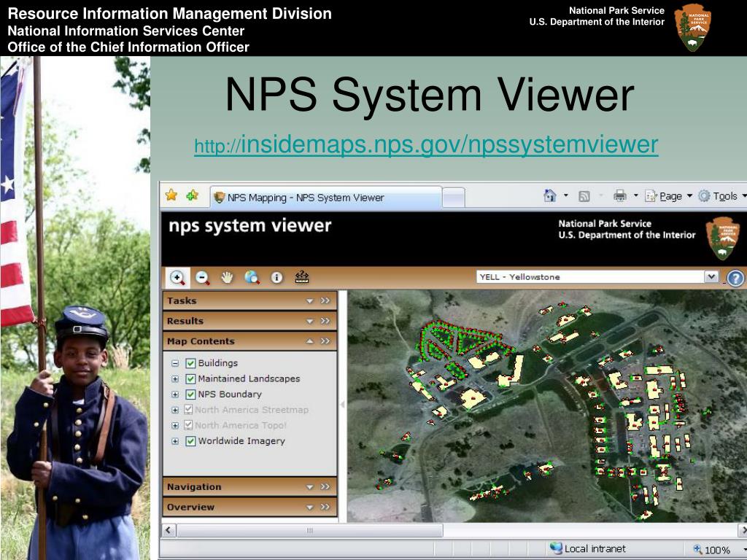Screen dimensions: 747x560
Task: Expand the Results panel arrow
Action: pyautogui.click(x=309, y=322)
